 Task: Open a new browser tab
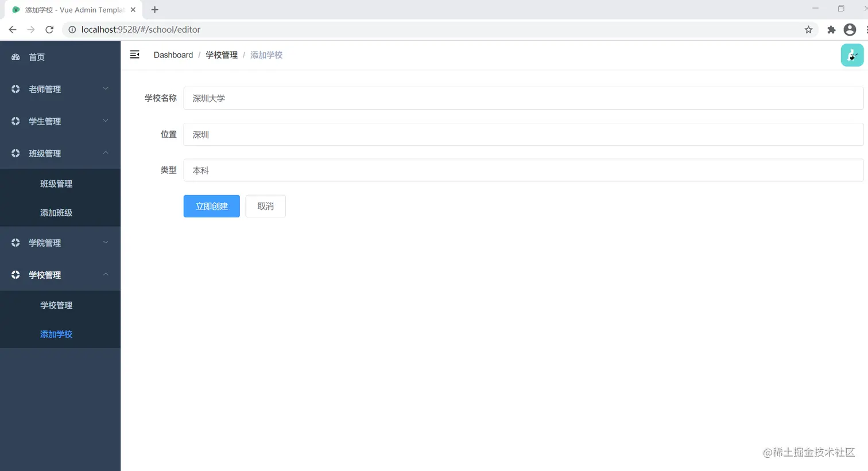[x=154, y=10]
